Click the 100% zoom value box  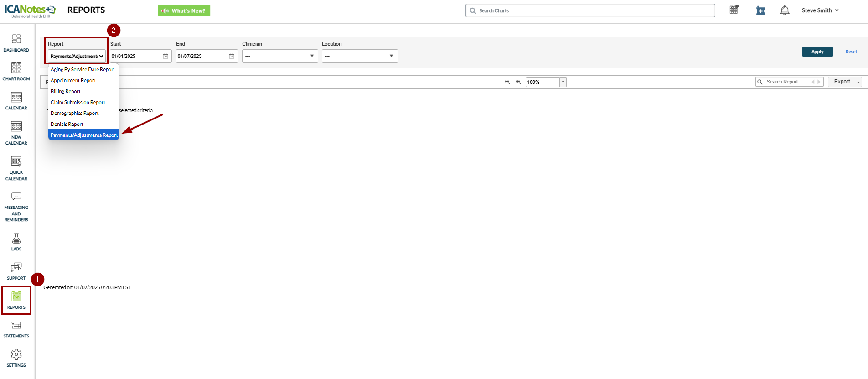pyautogui.click(x=542, y=82)
